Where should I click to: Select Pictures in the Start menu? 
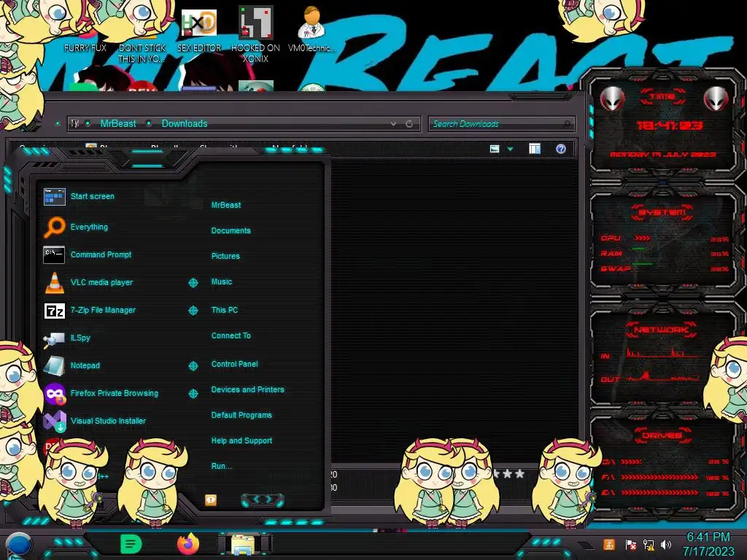pos(225,256)
